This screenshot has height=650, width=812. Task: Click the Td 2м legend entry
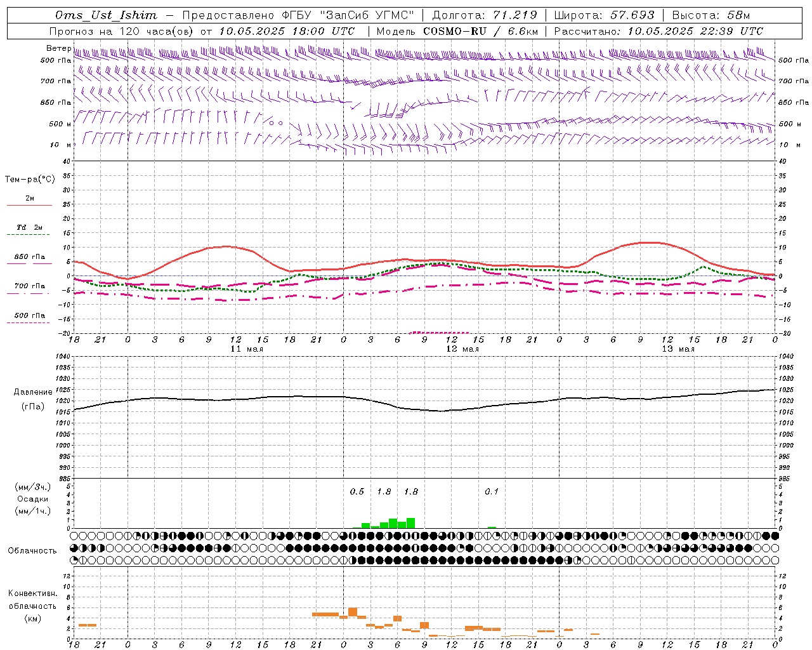(30, 227)
